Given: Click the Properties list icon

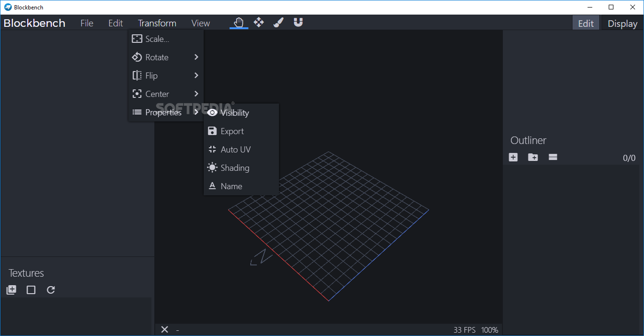Looking at the screenshot, I should point(137,112).
